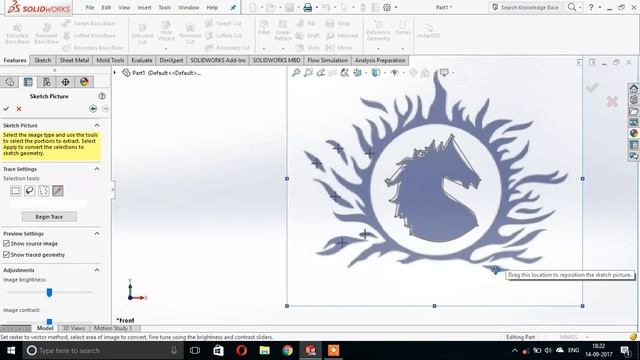Collapse the Adjustments section
The image size is (640, 360).
97,270
